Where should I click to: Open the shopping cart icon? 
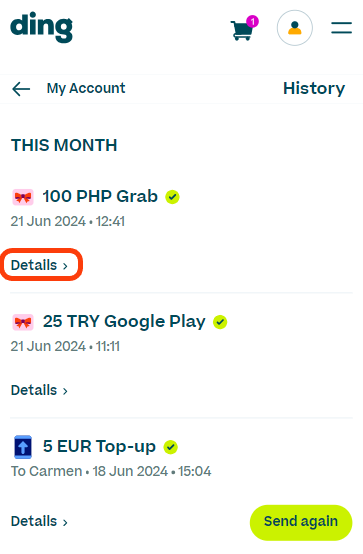[x=242, y=30]
